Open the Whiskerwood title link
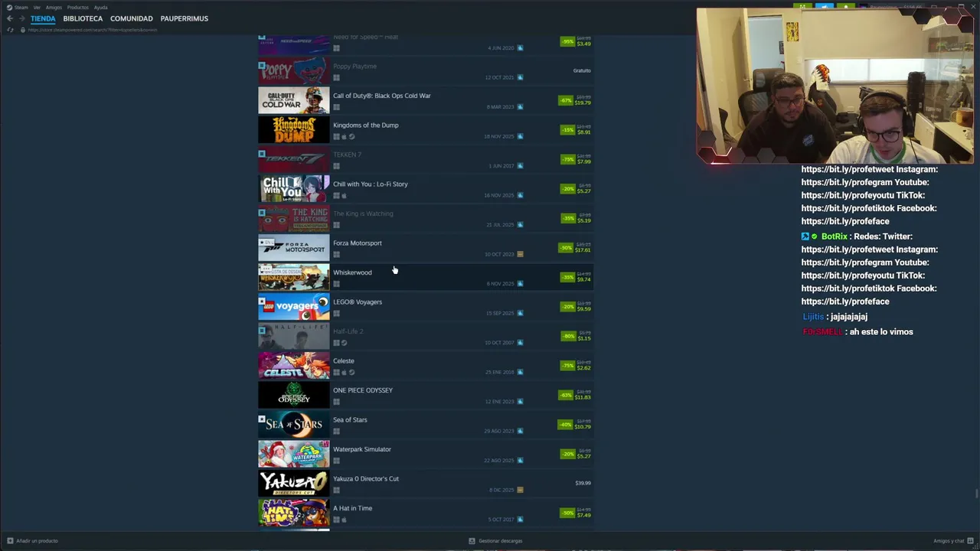Image resolution: width=980 pixels, height=551 pixels. [x=352, y=272]
